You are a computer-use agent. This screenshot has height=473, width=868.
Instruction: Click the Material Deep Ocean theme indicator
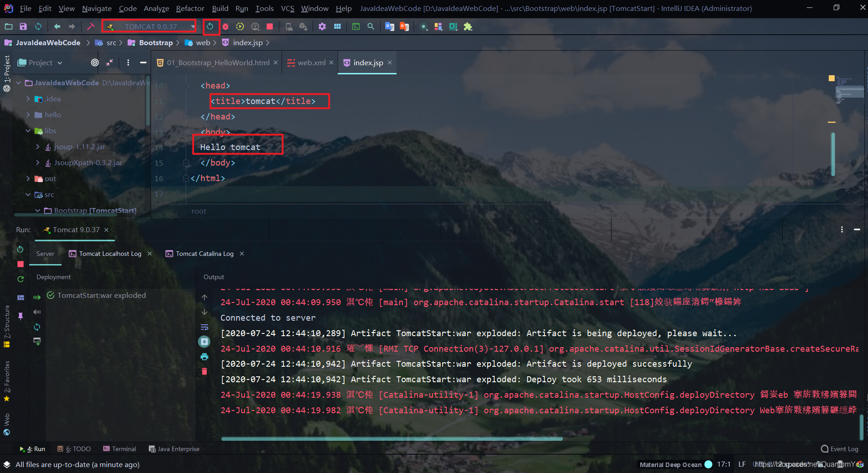675,464
